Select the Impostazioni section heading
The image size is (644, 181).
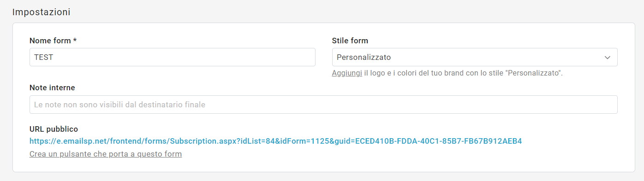coord(42,12)
